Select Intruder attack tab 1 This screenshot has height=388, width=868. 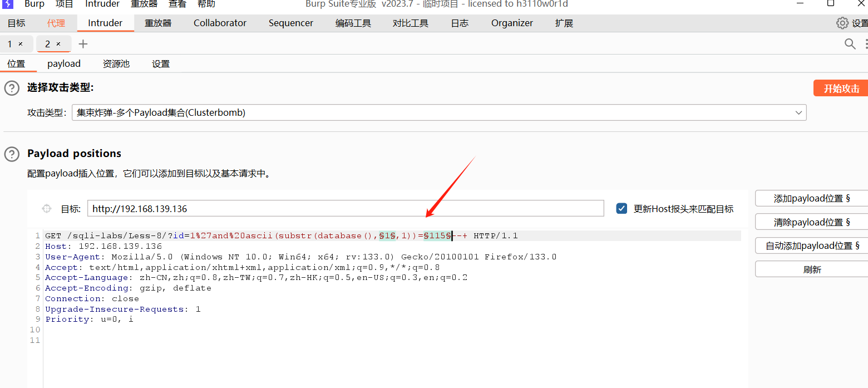point(10,44)
